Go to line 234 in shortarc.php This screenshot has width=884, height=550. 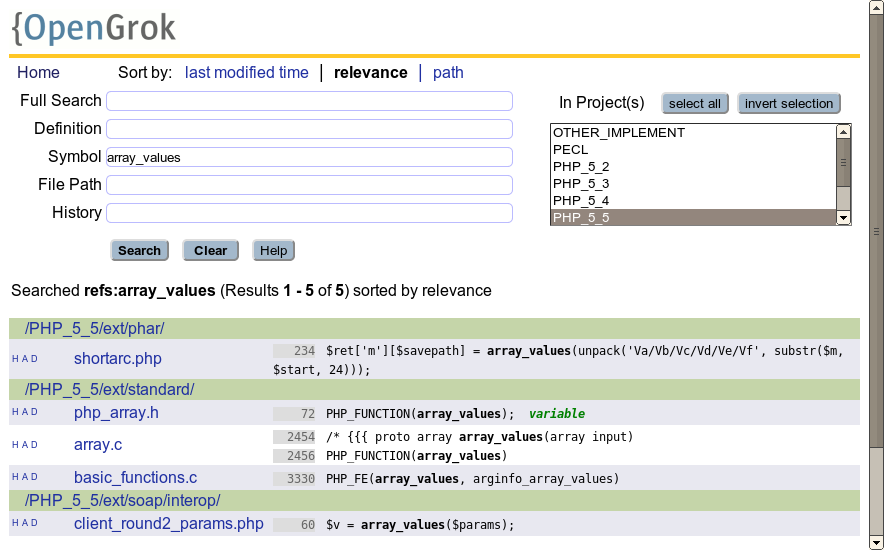click(x=294, y=351)
